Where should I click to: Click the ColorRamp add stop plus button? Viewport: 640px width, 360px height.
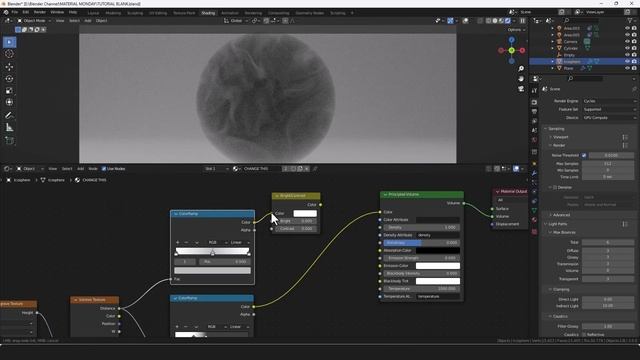pyautogui.click(x=178, y=242)
